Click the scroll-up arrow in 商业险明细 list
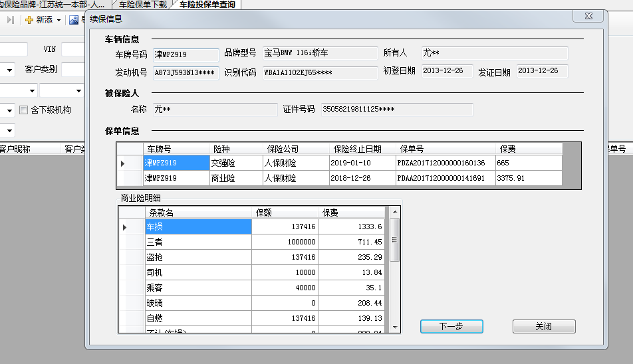Viewport: 633px width, 364px height. pos(394,213)
